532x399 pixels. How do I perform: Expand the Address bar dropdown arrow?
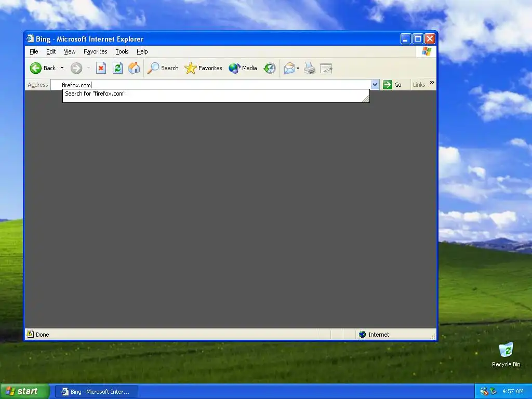tap(375, 85)
